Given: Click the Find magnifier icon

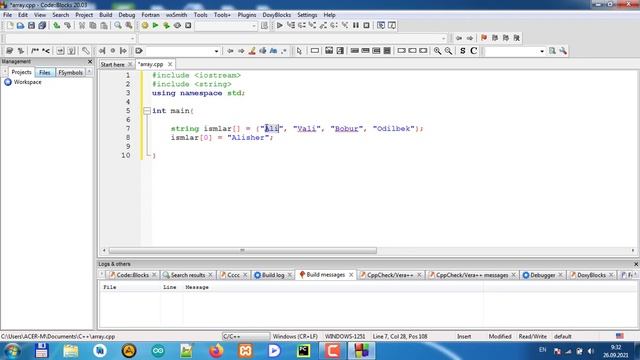Looking at the screenshot, I should (118, 25).
